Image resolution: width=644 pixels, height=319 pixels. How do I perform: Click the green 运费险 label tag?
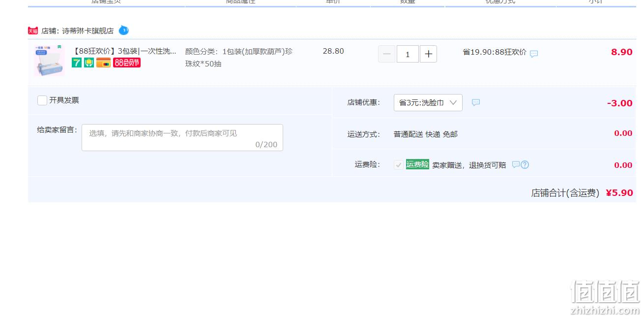click(x=417, y=164)
